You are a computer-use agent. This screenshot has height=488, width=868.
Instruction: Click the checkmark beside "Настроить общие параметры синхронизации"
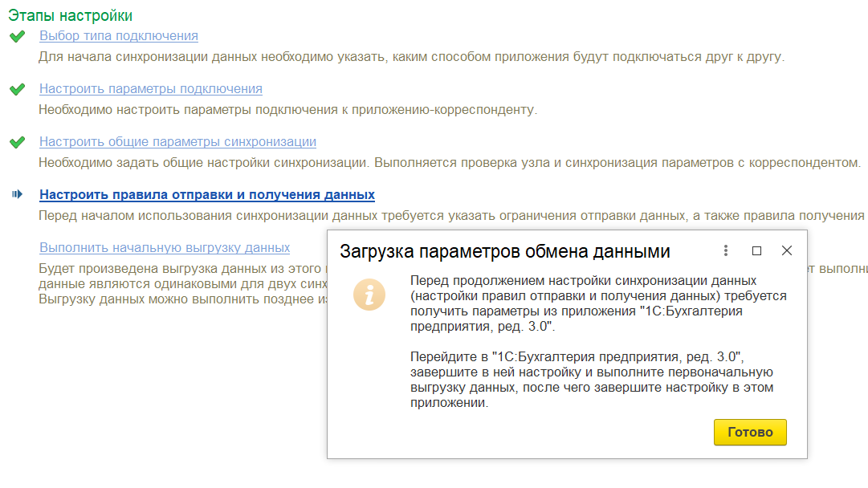18,141
